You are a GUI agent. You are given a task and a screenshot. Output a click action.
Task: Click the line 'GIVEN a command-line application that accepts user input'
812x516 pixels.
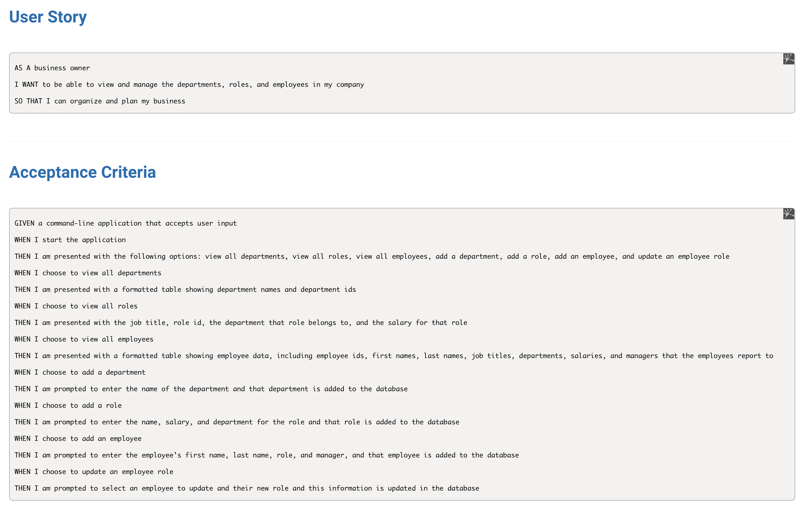click(x=126, y=223)
